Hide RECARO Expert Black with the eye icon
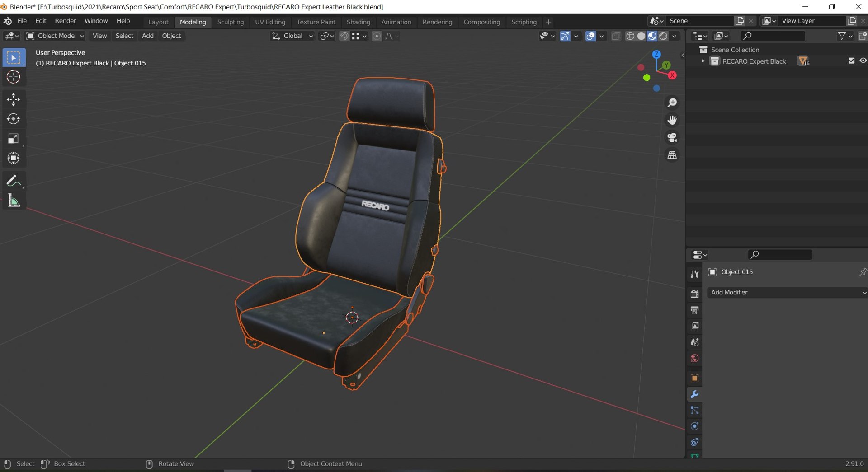The height and width of the screenshot is (472, 868). click(863, 61)
